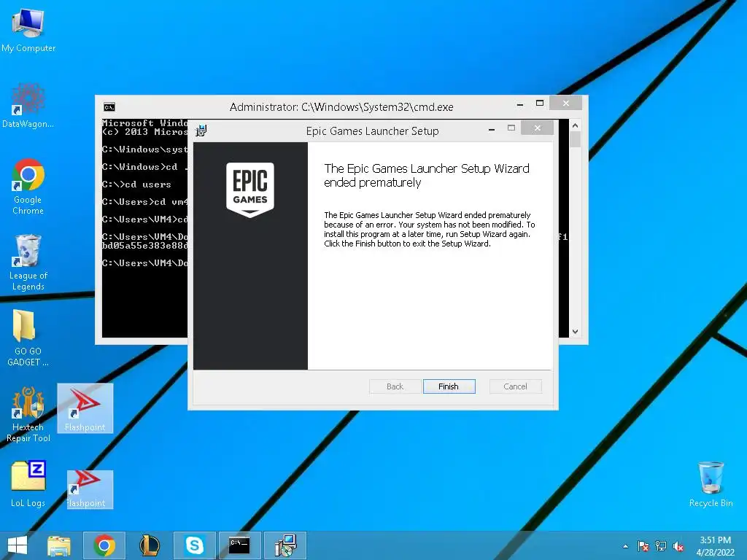Switch to installer setup taskbar icon
The image size is (747, 560).
(x=285, y=545)
